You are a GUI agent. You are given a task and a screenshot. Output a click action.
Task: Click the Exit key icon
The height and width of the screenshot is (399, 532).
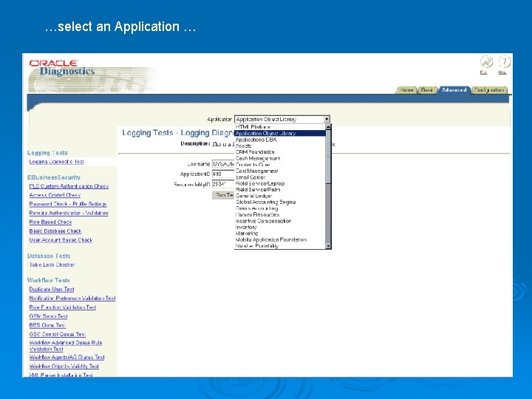486,62
